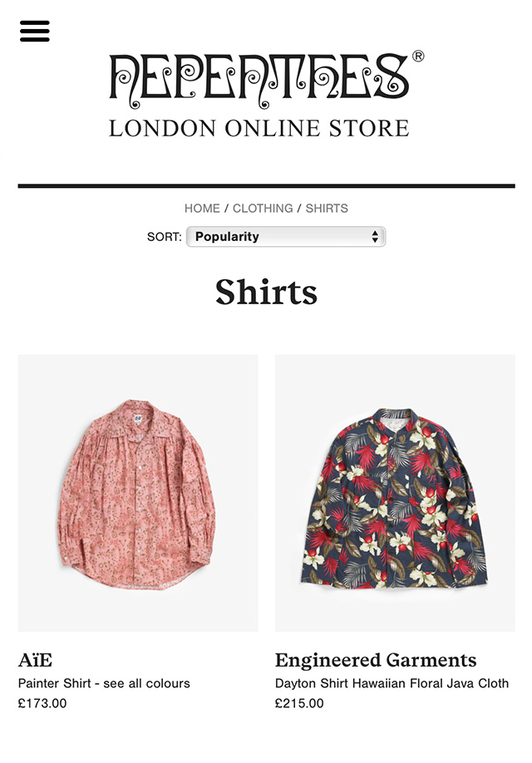Click the word Popularity in the sort box

(227, 237)
